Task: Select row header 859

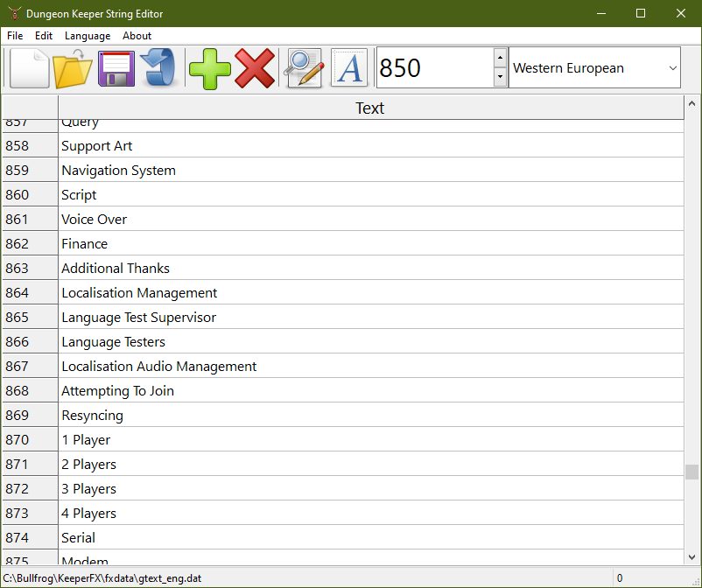Action: [x=30, y=170]
